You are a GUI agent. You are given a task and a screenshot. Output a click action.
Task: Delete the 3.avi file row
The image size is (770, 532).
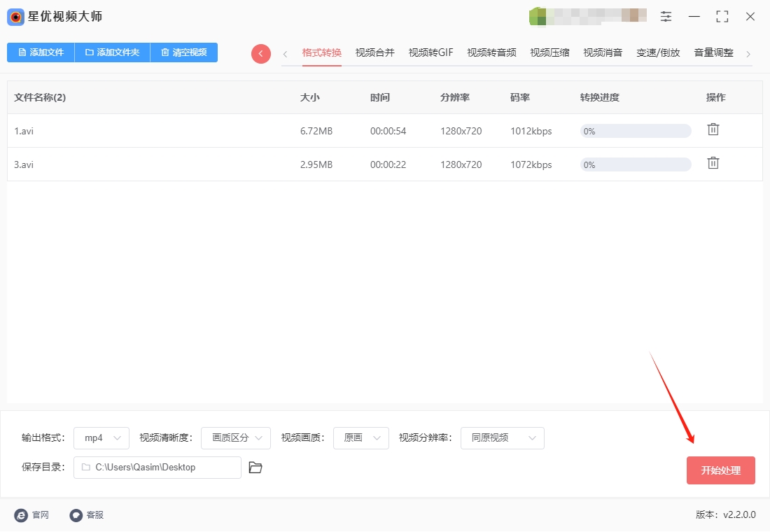[713, 163]
